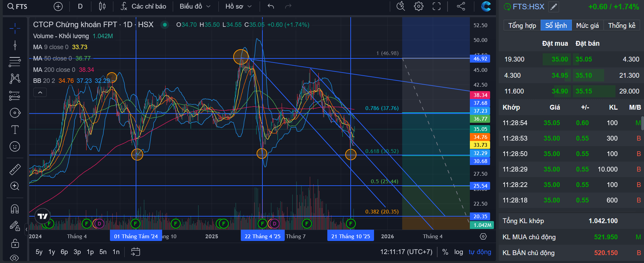Lock all drawing tools

tap(15, 243)
